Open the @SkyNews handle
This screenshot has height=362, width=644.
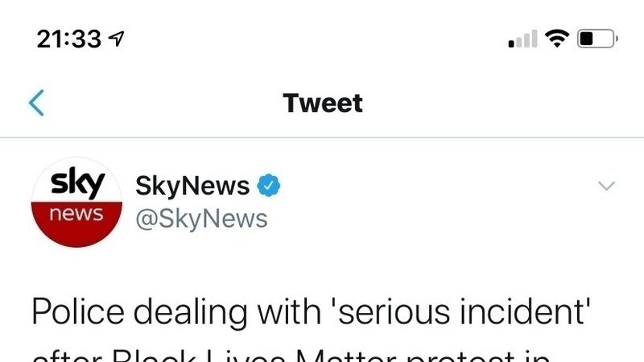[202, 219]
